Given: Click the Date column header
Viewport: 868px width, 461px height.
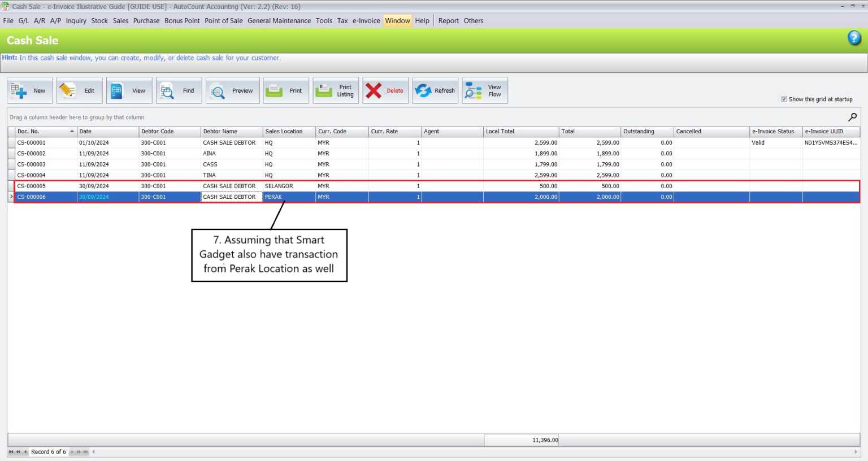Looking at the screenshot, I should tap(108, 131).
